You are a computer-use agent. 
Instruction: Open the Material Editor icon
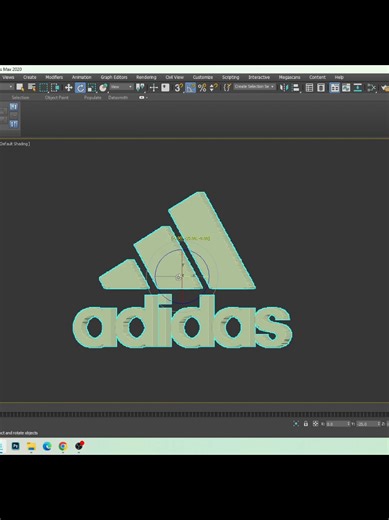point(371,88)
